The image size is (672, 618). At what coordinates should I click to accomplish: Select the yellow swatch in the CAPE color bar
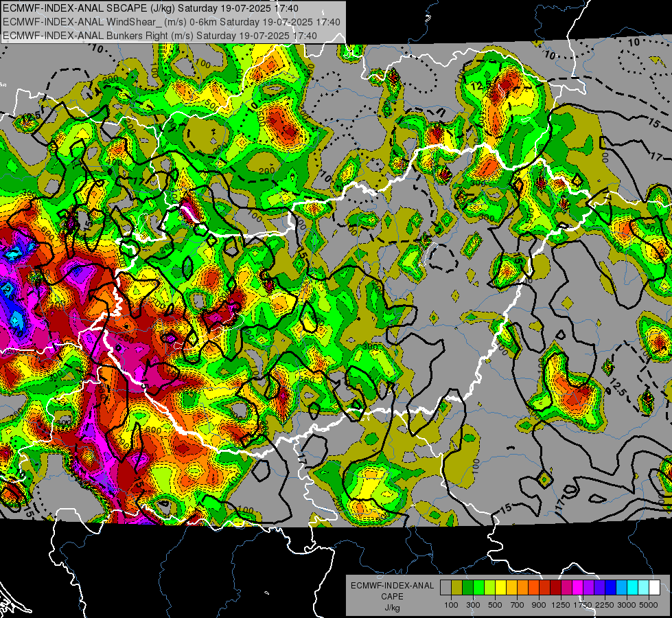pyautogui.click(x=500, y=588)
